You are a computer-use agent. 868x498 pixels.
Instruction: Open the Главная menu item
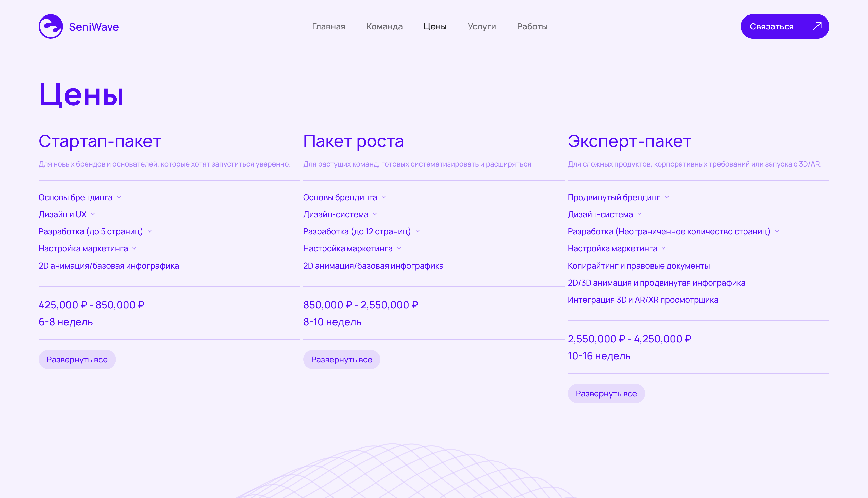(x=328, y=27)
